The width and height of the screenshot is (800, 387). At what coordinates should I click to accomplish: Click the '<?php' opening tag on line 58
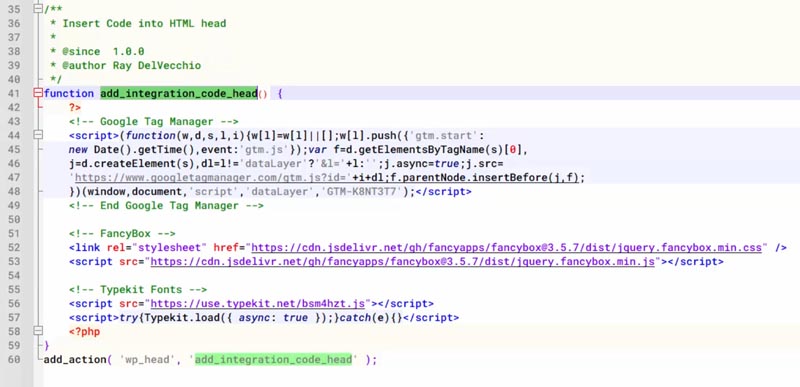tap(84, 332)
